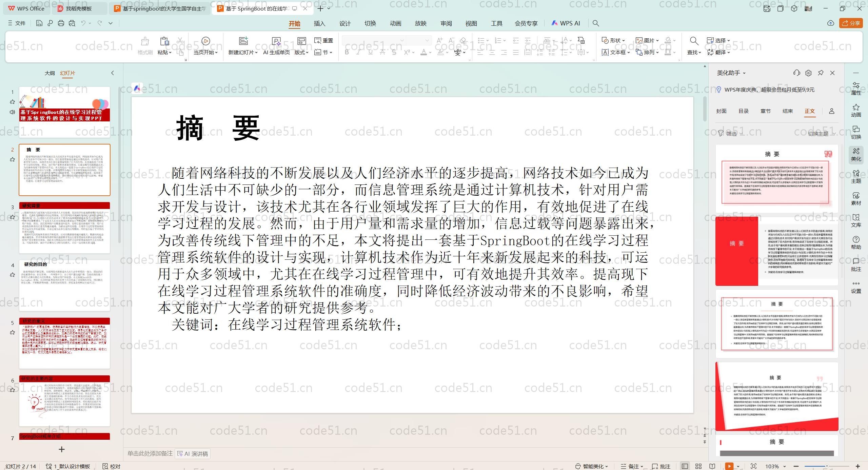Viewport: 868px width, 470px height.
Task: Pin the 美化助手 panel
Action: [821, 73]
